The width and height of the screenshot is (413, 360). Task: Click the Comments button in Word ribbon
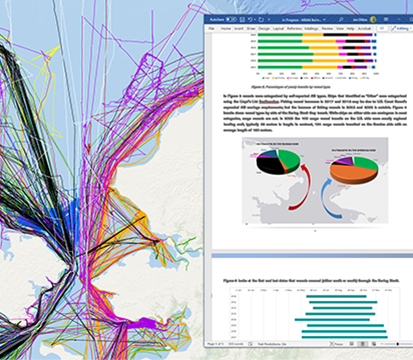pos(382,29)
